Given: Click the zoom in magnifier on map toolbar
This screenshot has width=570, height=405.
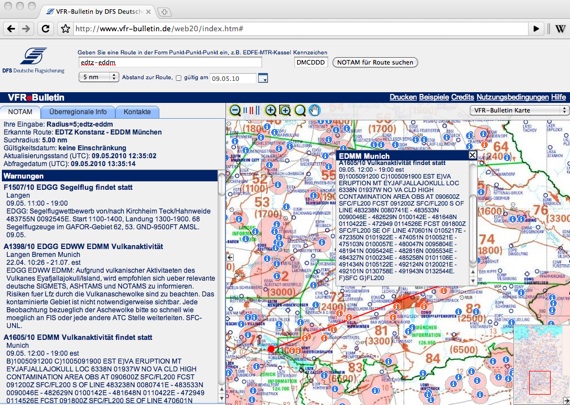Looking at the screenshot, I should [270, 110].
